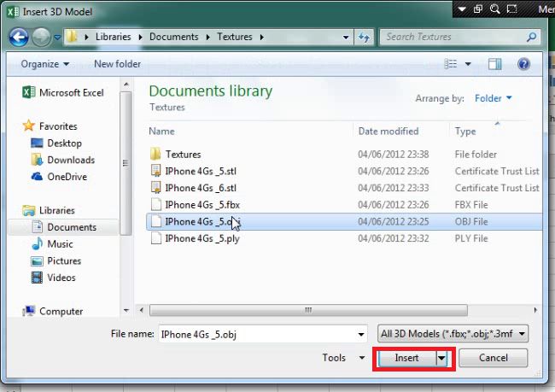
Task: Open OneDrive in Favorites
Action: [x=66, y=177]
